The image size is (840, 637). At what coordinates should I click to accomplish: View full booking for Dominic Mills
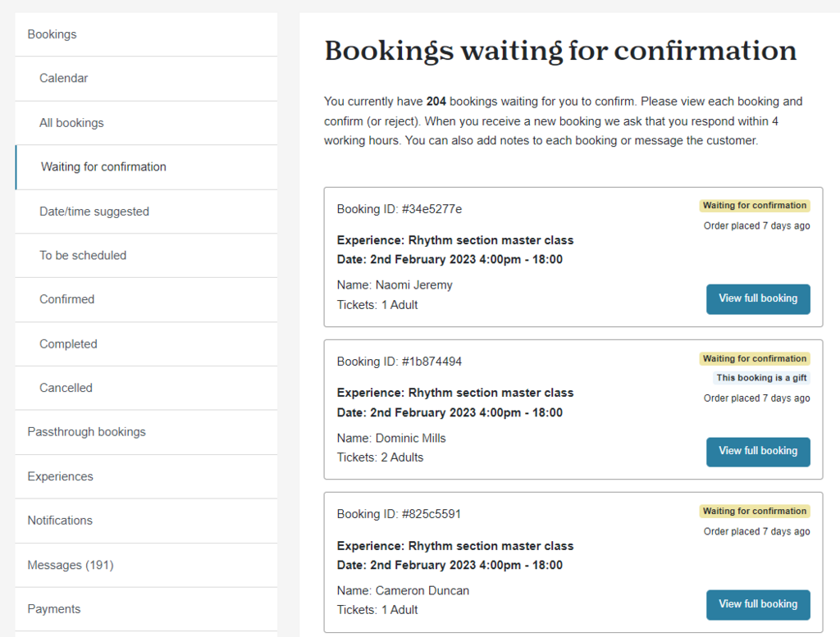758,452
